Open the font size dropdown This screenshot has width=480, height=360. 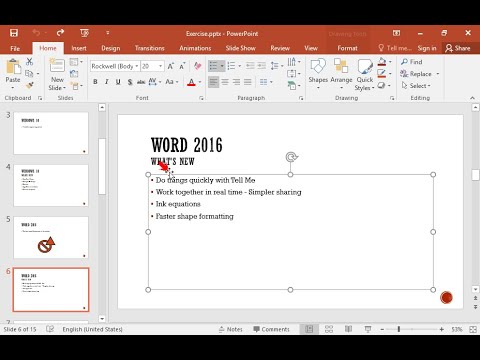click(161, 66)
